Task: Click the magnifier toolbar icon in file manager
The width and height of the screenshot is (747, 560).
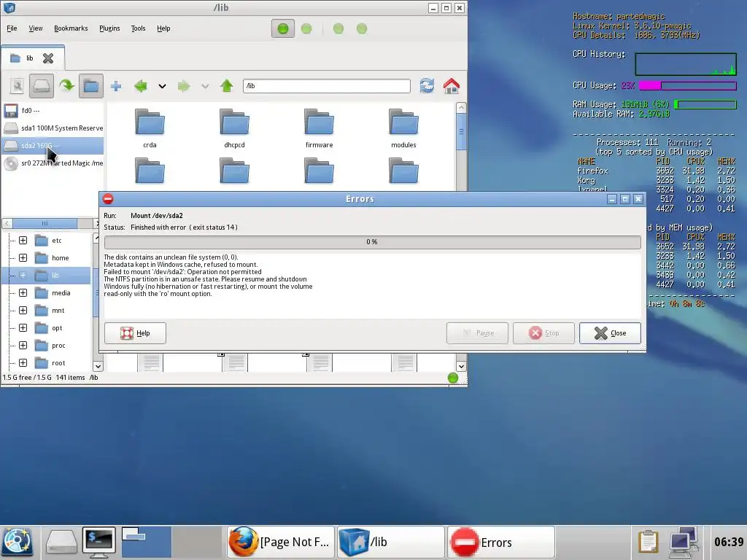Action: (x=18, y=86)
